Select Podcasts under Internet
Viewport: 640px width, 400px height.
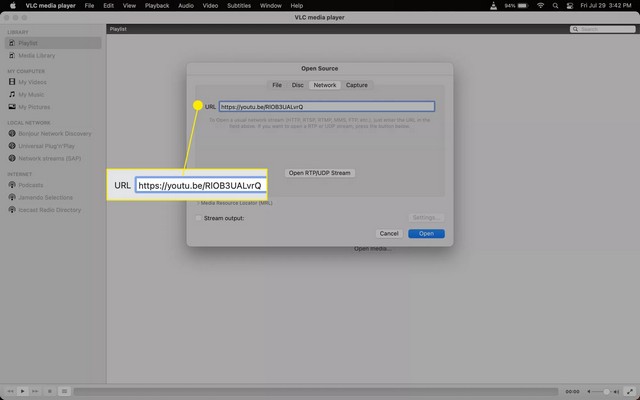tap(31, 185)
